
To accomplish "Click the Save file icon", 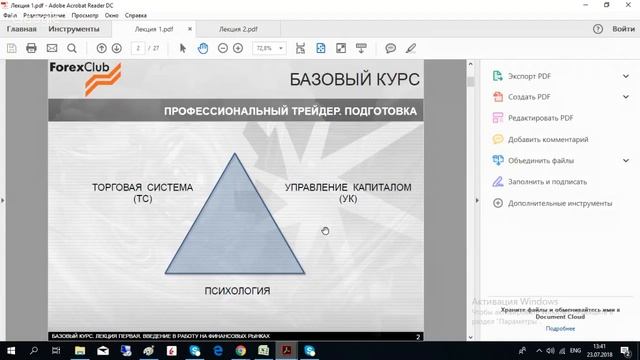I will point(12,48).
